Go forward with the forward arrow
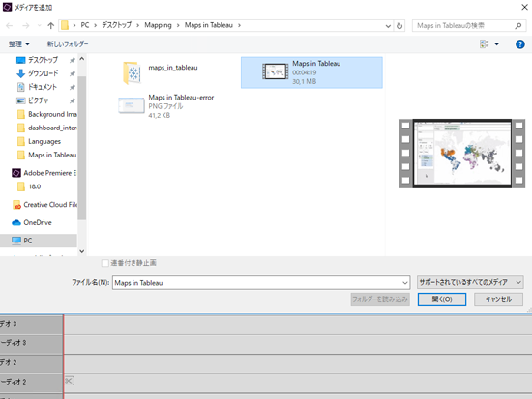 [25, 25]
